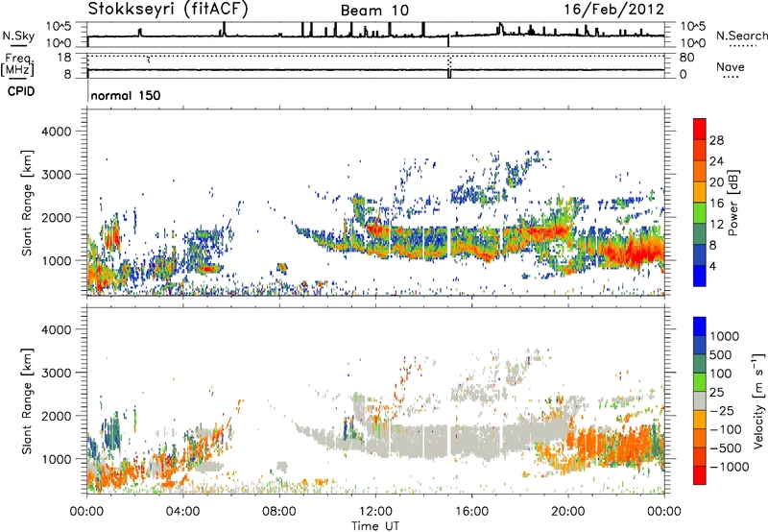Click the 04:00 time axis tick label
Screen dimensions: 768x532
pos(183,512)
